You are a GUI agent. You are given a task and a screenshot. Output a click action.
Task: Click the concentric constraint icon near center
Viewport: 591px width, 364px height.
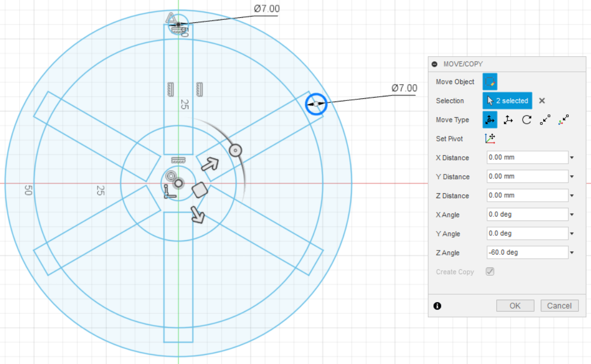tap(171, 176)
